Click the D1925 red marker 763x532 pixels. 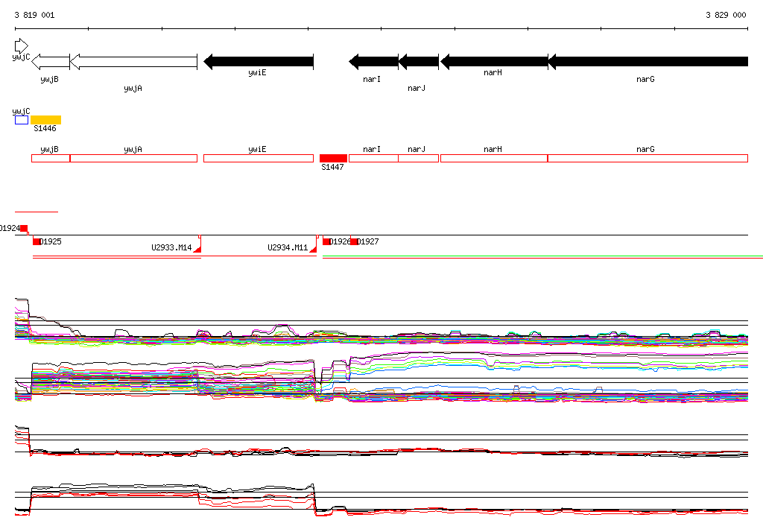tap(37, 241)
